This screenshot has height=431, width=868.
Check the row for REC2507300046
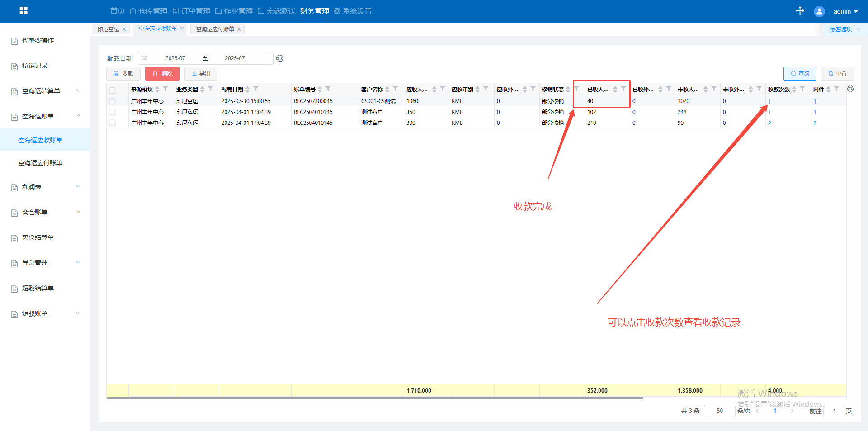[x=113, y=101]
